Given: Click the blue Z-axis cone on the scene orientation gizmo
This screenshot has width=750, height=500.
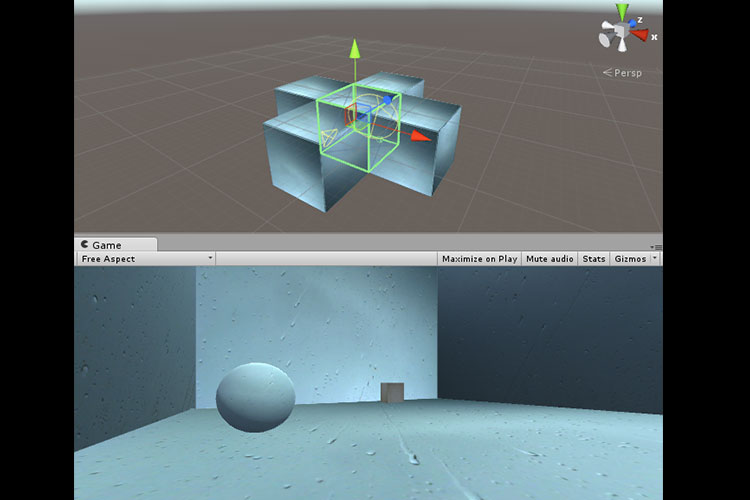Looking at the screenshot, I should pos(634,24).
